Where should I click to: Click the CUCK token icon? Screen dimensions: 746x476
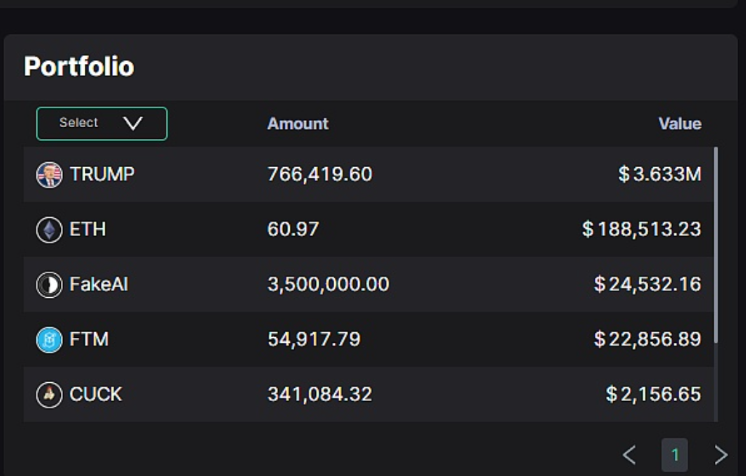[48, 395]
